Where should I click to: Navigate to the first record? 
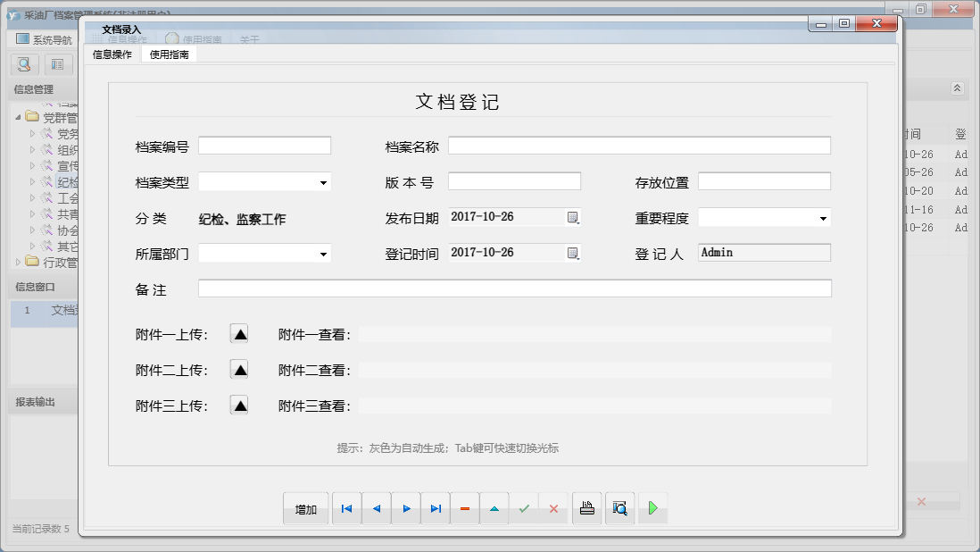346,507
